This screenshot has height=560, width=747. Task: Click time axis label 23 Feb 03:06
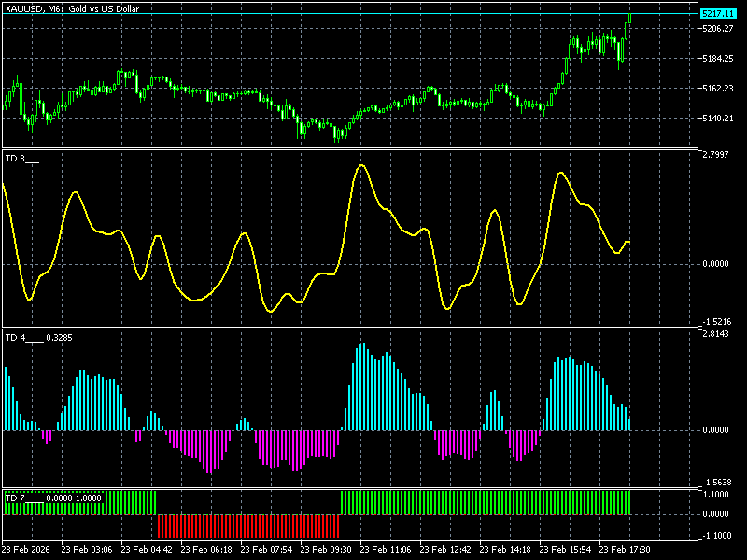click(x=87, y=550)
